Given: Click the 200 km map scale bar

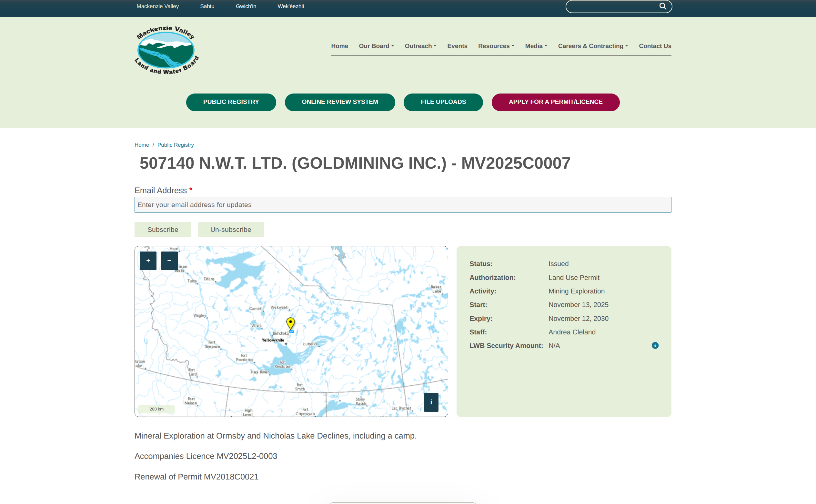Looking at the screenshot, I should (156, 409).
